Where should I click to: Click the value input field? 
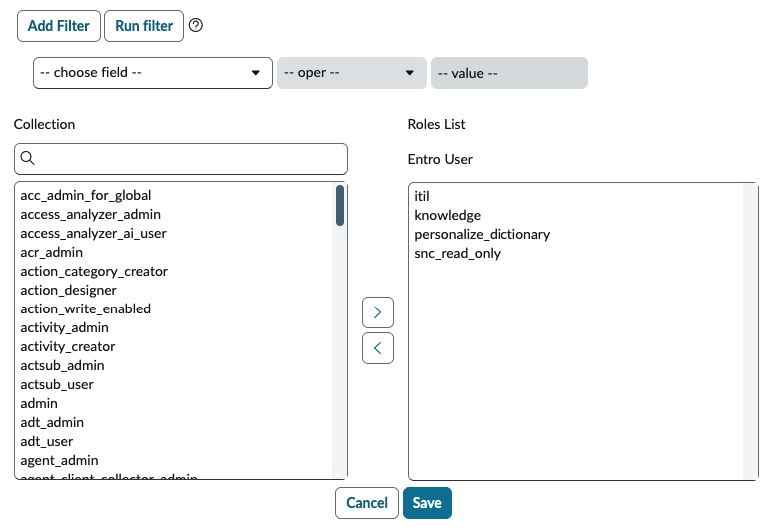click(x=509, y=73)
